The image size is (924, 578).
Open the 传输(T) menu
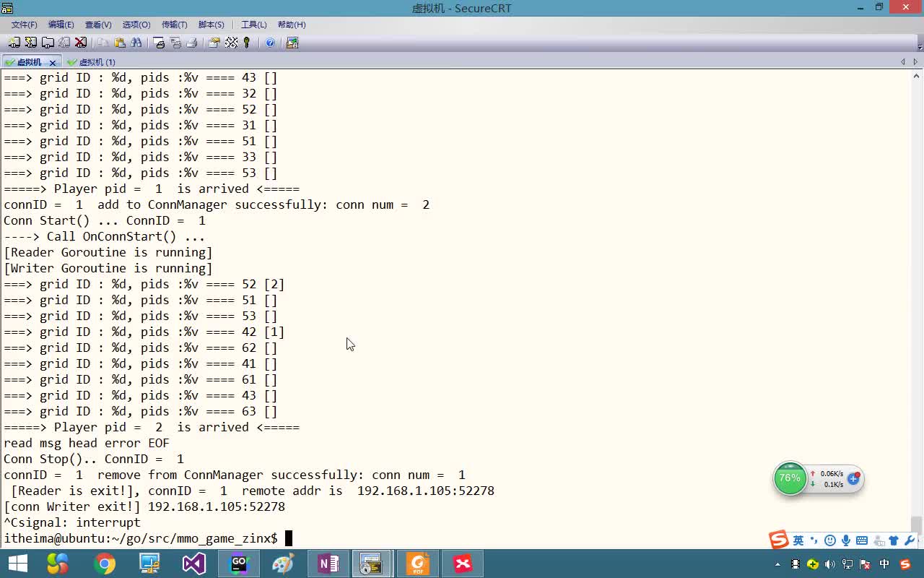coord(174,25)
